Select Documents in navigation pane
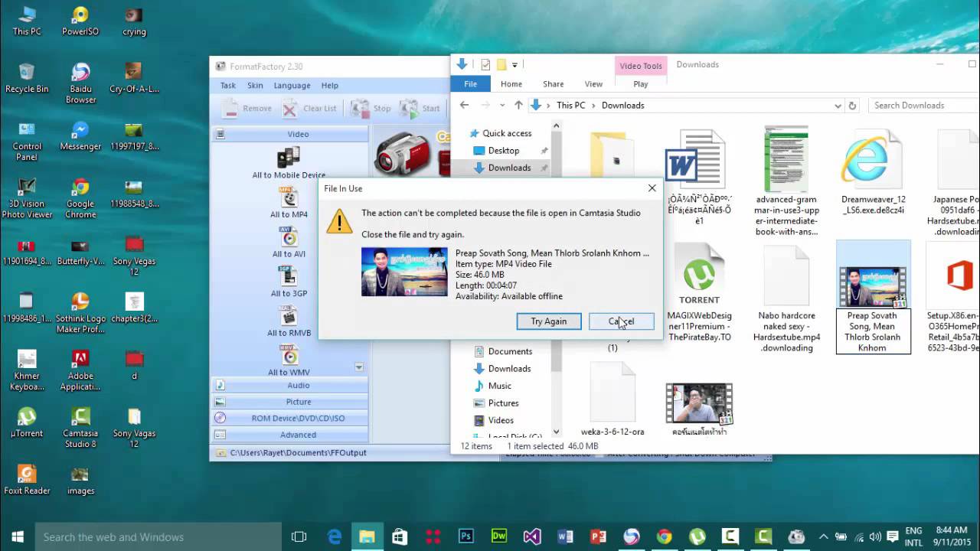Viewport: 980px width, 551px height. click(x=510, y=351)
